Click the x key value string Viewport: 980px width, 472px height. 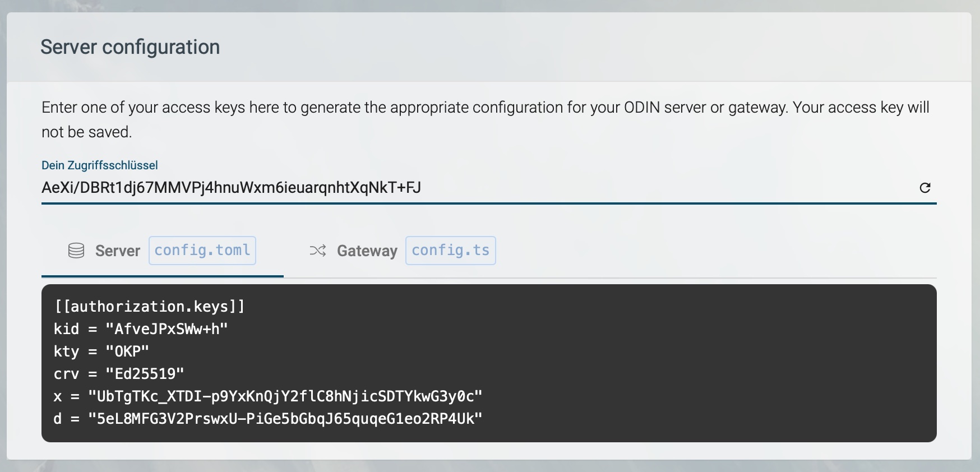point(286,396)
